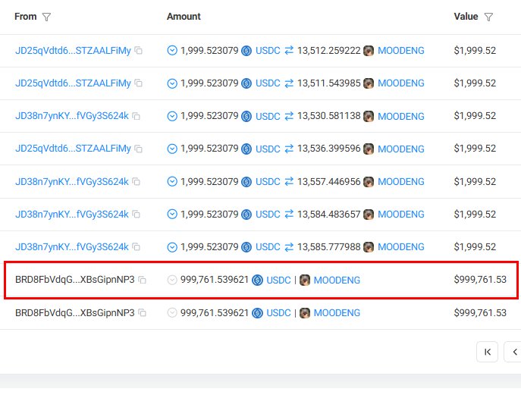This screenshot has width=521, height=420.
Task: Open JD25qVdtd6...STZAALFiMy address in 13,512.259222 row
Action: (x=73, y=51)
